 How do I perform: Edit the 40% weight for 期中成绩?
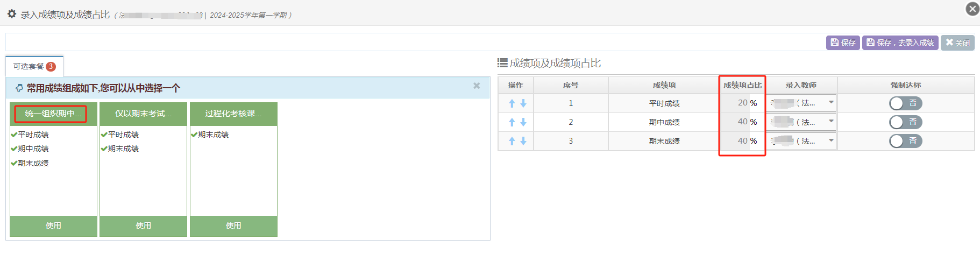click(735, 122)
